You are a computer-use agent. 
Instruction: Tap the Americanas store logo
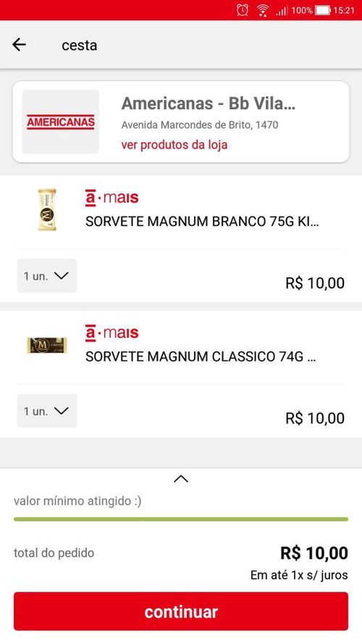coord(61,122)
